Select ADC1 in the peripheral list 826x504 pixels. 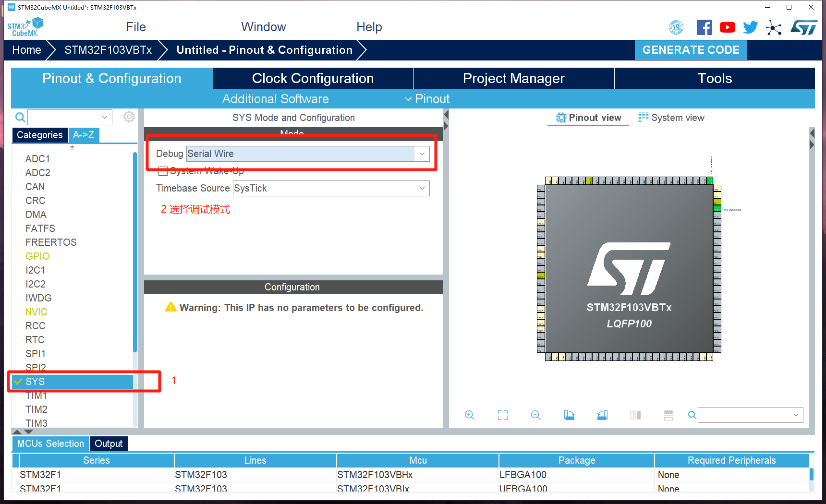[x=38, y=159]
